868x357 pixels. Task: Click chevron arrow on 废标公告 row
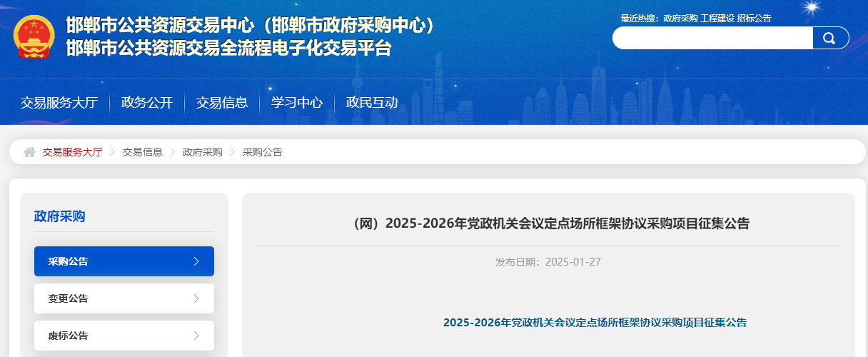(196, 336)
